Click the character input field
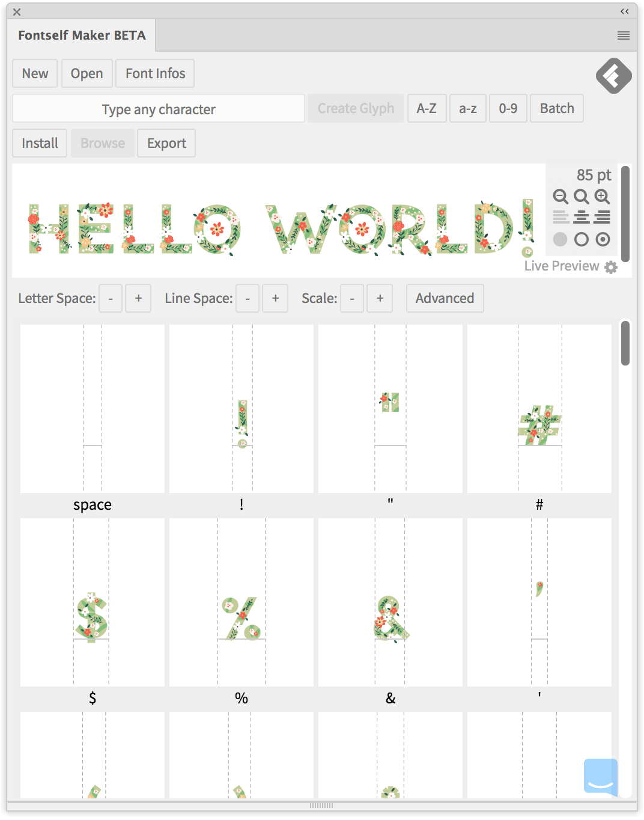Screen dimensions: 644x820 tap(158, 109)
